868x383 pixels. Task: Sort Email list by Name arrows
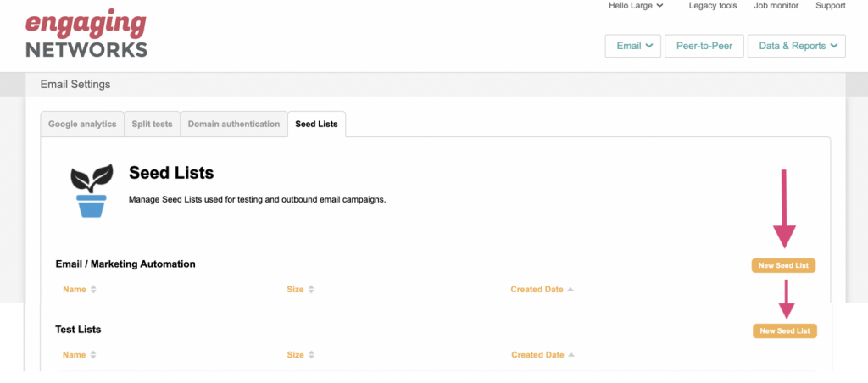(x=93, y=290)
